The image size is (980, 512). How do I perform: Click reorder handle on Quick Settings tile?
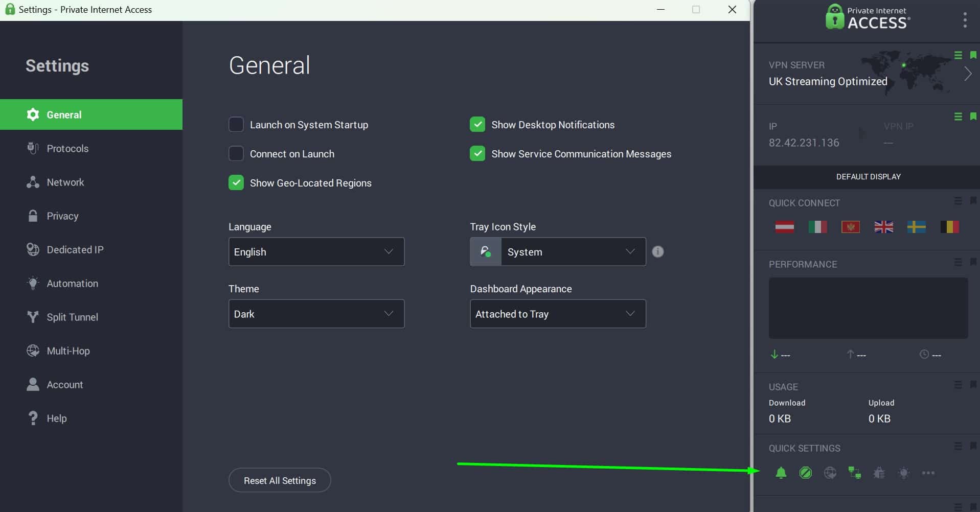click(x=958, y=446)
